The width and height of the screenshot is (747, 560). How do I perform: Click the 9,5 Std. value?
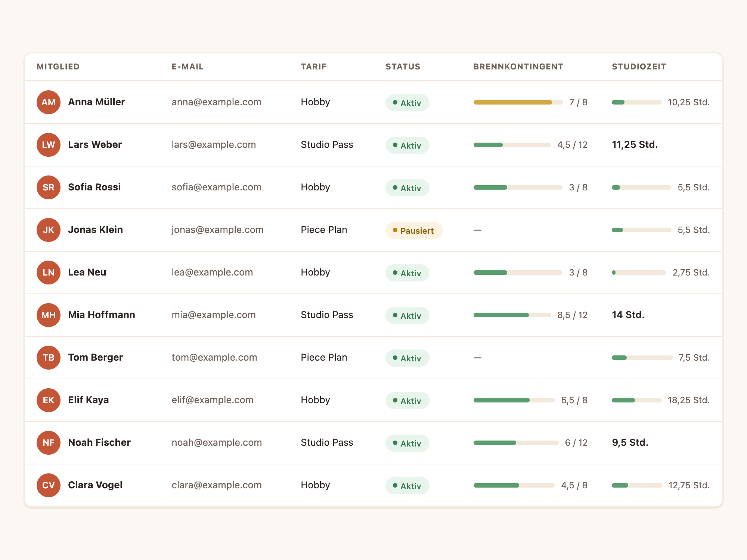[x=630, y=443]
